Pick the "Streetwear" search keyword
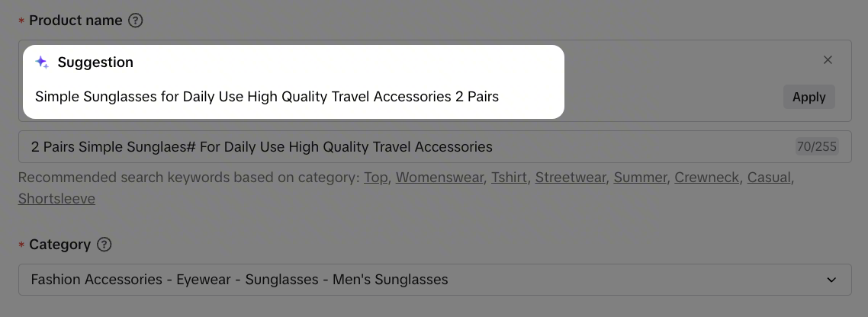The height and width of the screenshot is (317, 868). click(x=572, y=178)
